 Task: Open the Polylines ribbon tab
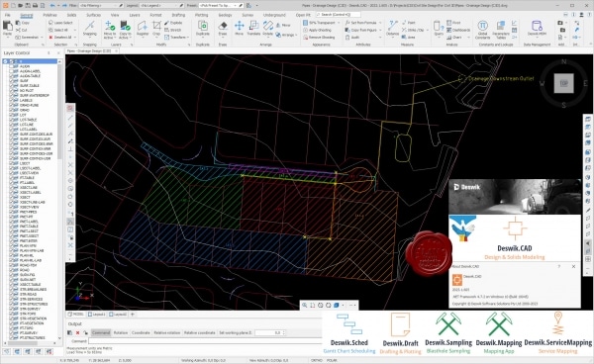[x=49, y=15]
